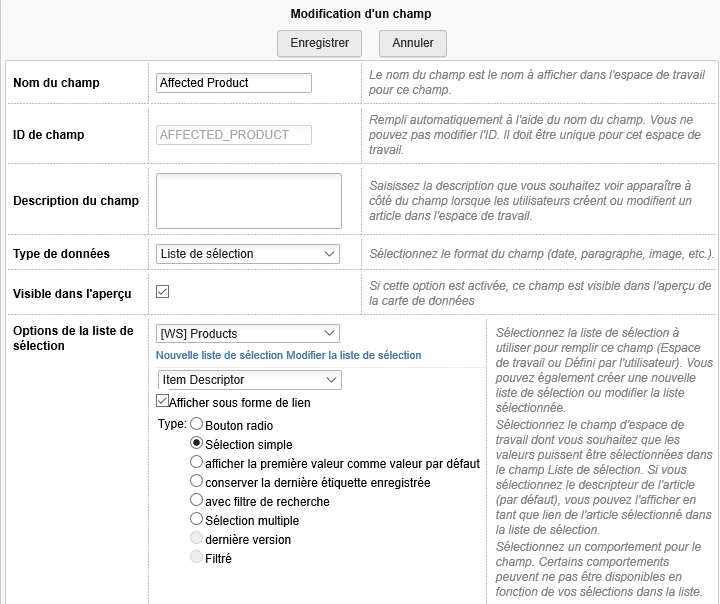Click the Description du champ text area
The height and width of the screenshot is (604, 720).
(x=249, y=201)
